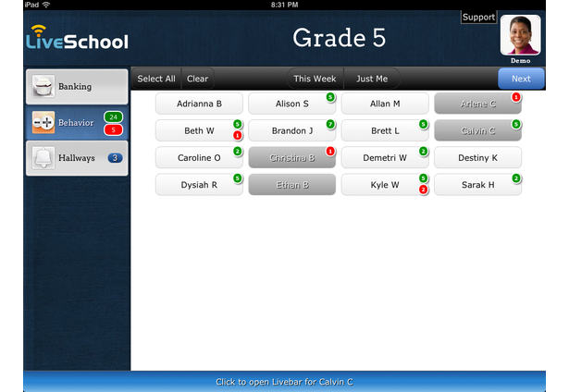
Task: Open the Hallways section
Action: pyautogui.click(x=77, y=158)
